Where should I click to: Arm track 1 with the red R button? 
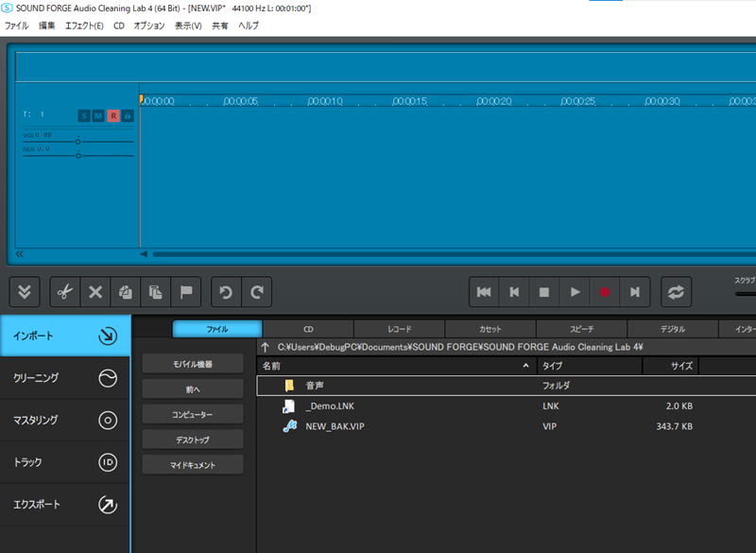click(x=113, y=115)
